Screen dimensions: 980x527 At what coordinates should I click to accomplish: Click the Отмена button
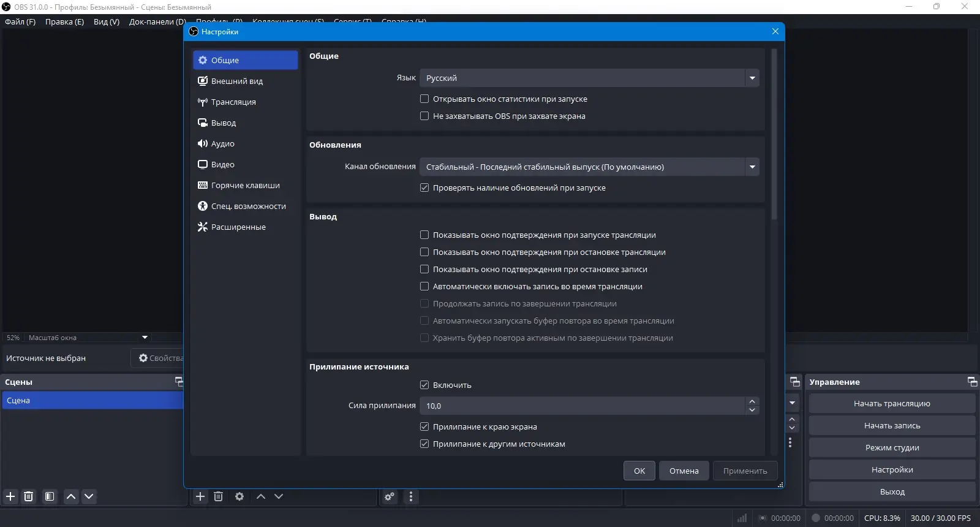684,471
